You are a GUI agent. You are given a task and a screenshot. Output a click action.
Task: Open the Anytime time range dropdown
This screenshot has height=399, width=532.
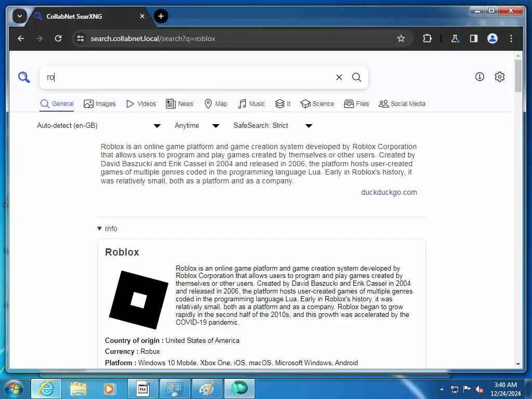(x=197, y=126)
